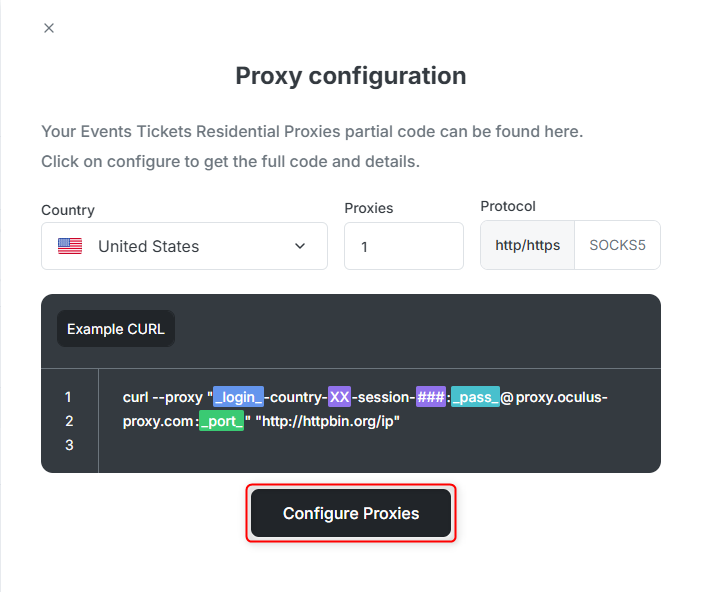Screen dimensions: 704x592
Task: Click line number 3 in code gutter
Action: point(69,445)
